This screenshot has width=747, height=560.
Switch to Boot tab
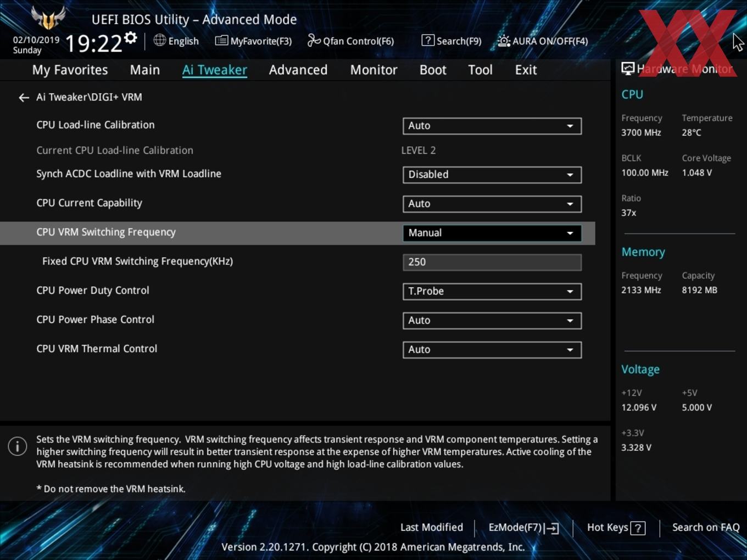point(433,70)
